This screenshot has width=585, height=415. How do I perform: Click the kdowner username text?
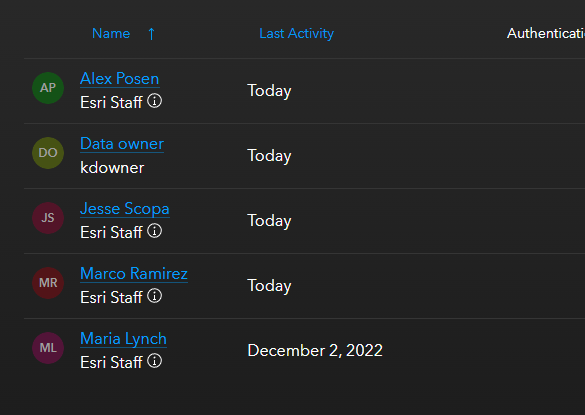click(x=112, y=168)
